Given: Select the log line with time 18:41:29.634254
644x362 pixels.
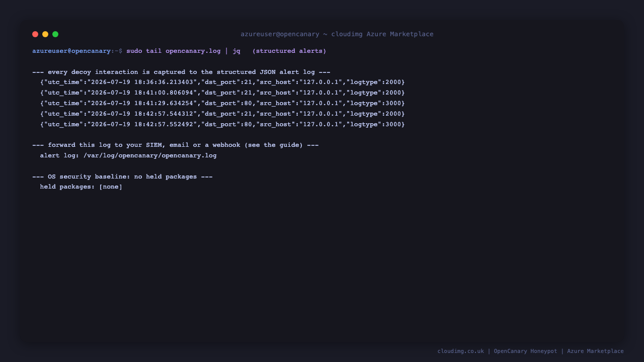Looking at the screenshot, I should [222, 103].
